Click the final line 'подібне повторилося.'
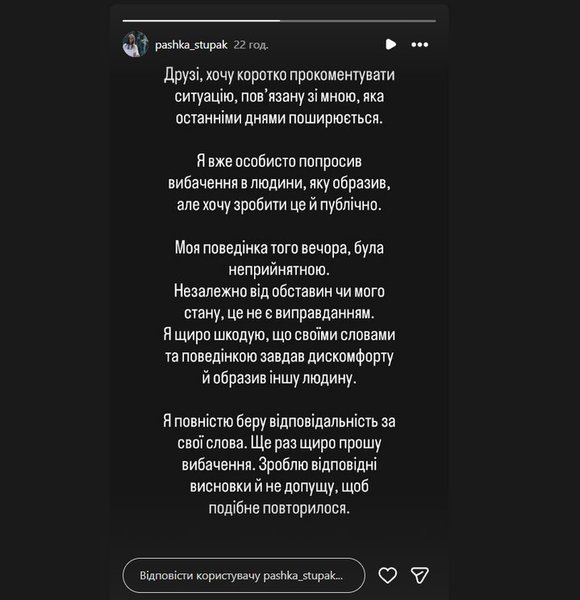The width and height of the screenshot is (580, 600). coord(279,509)
